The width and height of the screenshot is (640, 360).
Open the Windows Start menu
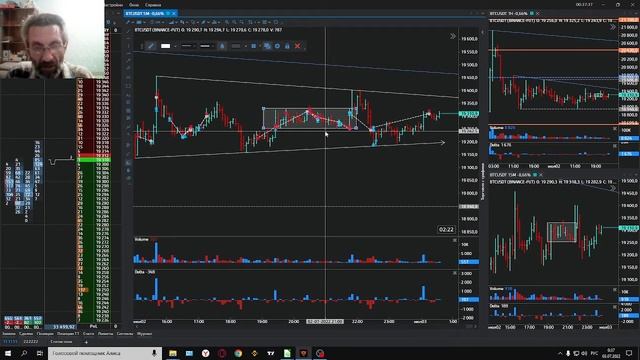click(8, 353)
